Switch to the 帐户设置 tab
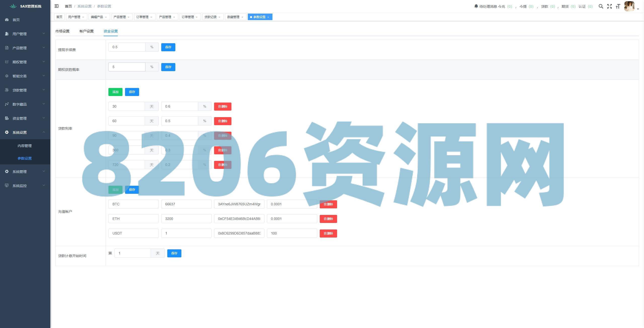644x328 pixels. pos(87,31)
